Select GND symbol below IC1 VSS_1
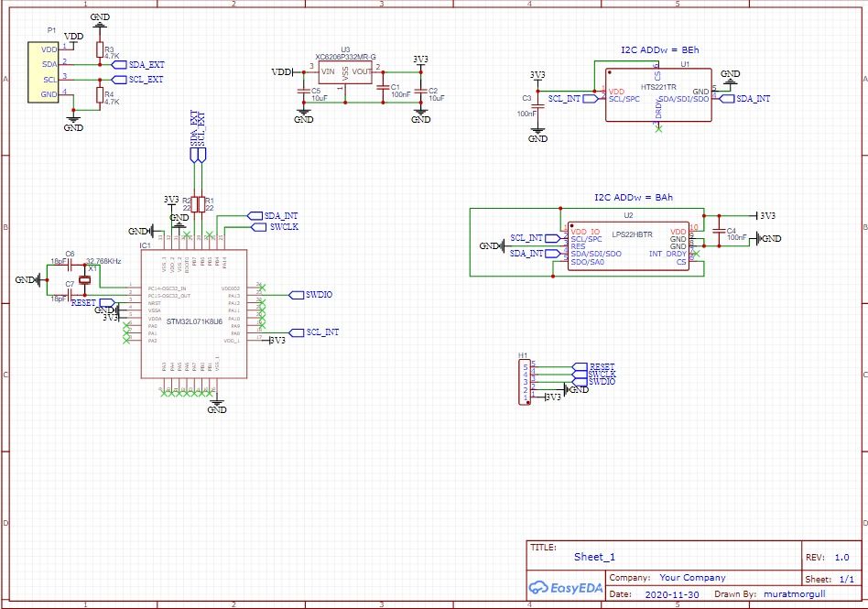 coord(217,407)
